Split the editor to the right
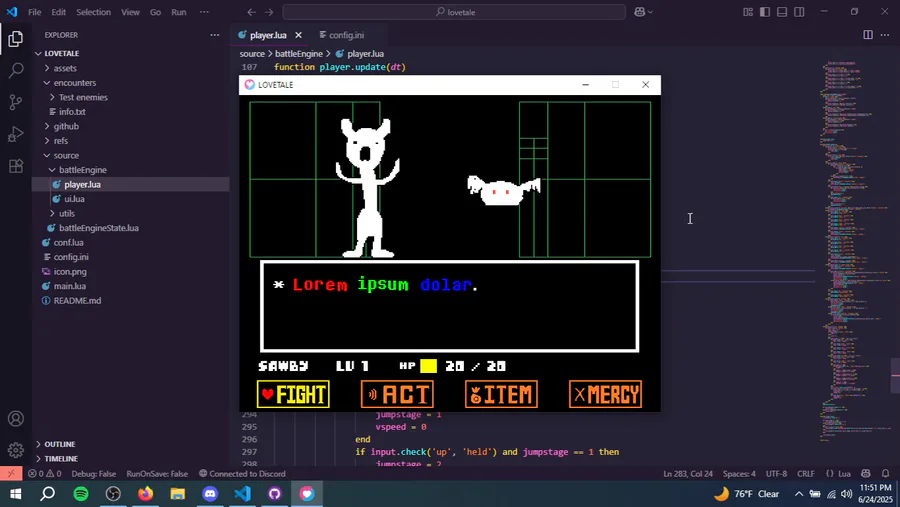900x507 pixels. pyautogui.click(x=868, y=35)
